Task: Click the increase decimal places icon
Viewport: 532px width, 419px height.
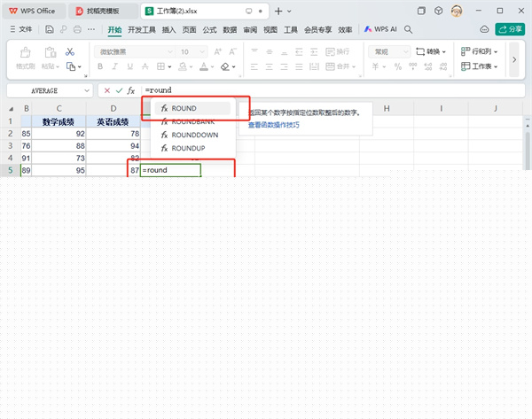Action: tap(428, 66)
